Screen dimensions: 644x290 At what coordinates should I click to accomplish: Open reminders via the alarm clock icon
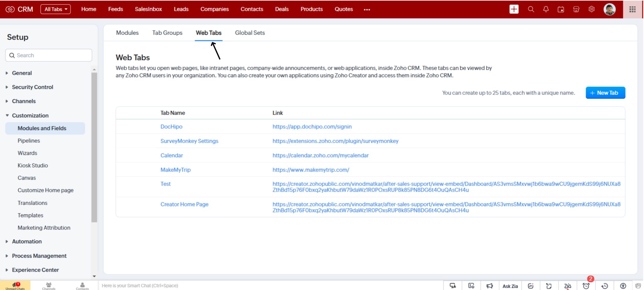(x=586, y=286)
